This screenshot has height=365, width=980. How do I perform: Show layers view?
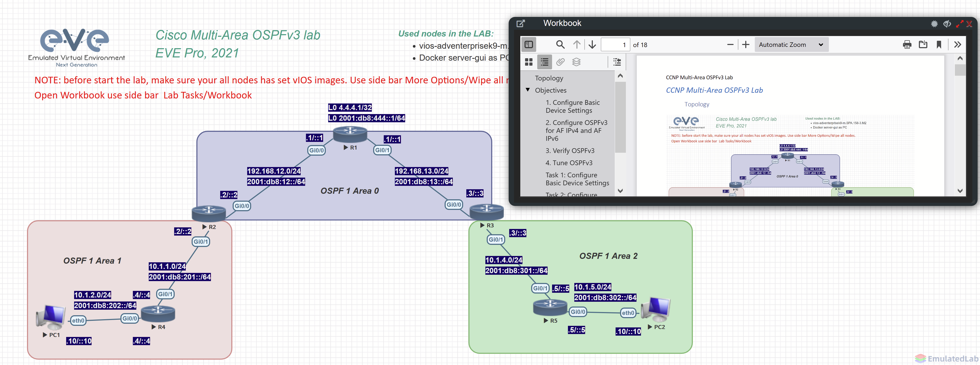[x=576, y=62]
